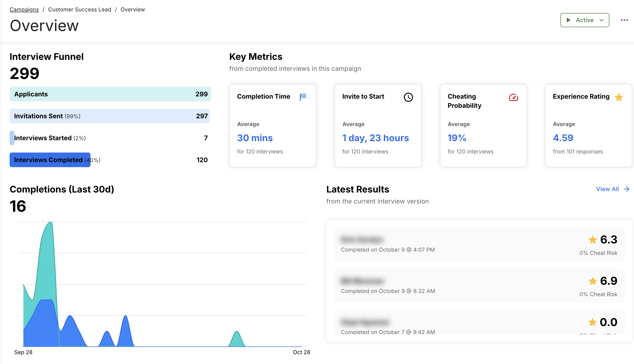Expand the Active status dropdown chevron

point(602,20)
